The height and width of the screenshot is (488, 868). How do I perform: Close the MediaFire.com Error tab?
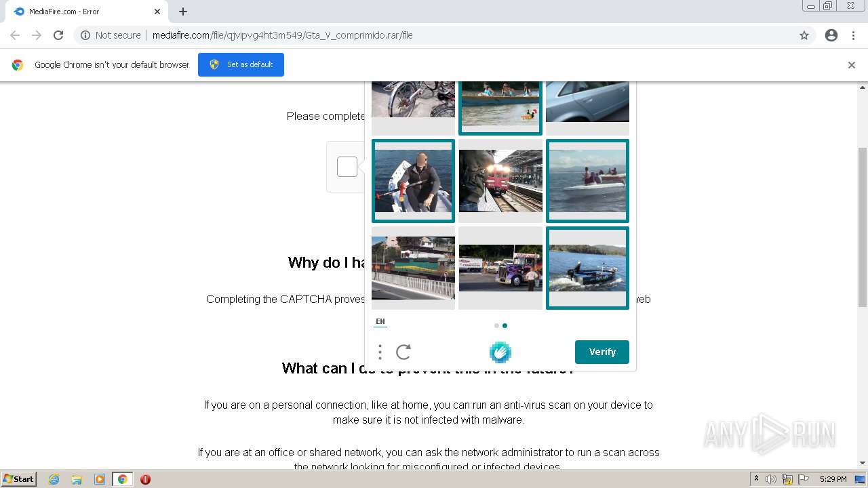click(x=157, y=12)
